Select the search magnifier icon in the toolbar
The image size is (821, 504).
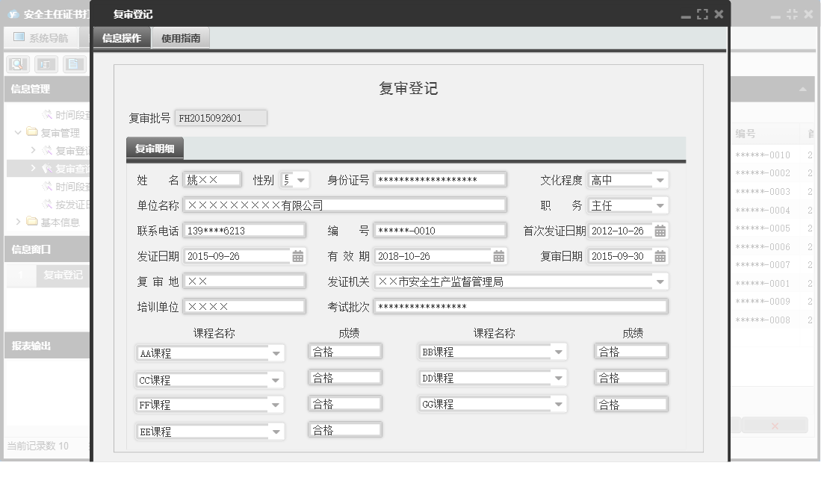pos(16,63)
